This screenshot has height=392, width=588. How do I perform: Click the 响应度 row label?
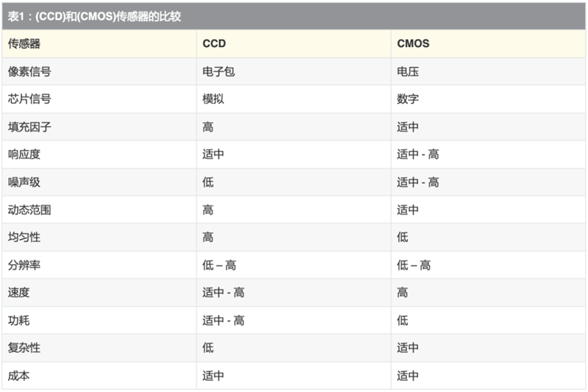[x=24, y=154]
